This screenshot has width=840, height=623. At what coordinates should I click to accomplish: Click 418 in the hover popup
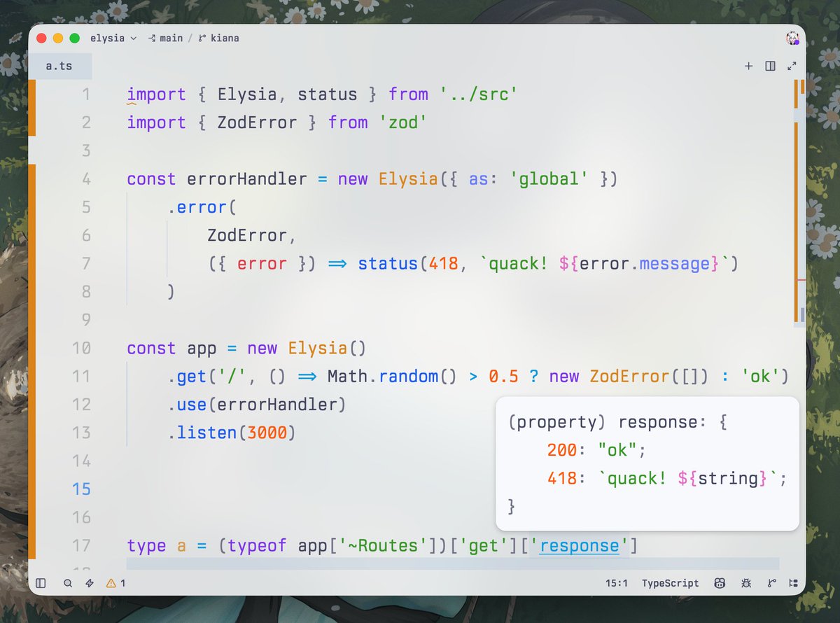pyautogui.click(x=562, y=478)
